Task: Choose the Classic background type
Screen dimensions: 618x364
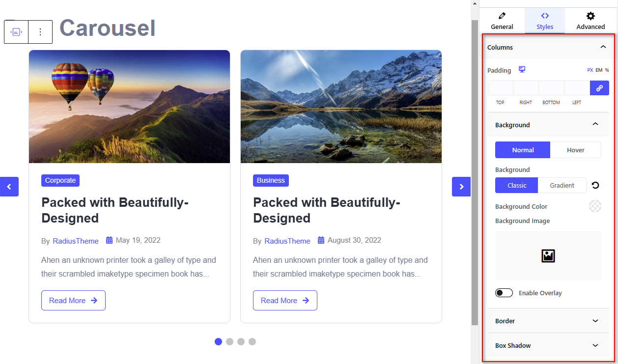Action: [517, 185]
